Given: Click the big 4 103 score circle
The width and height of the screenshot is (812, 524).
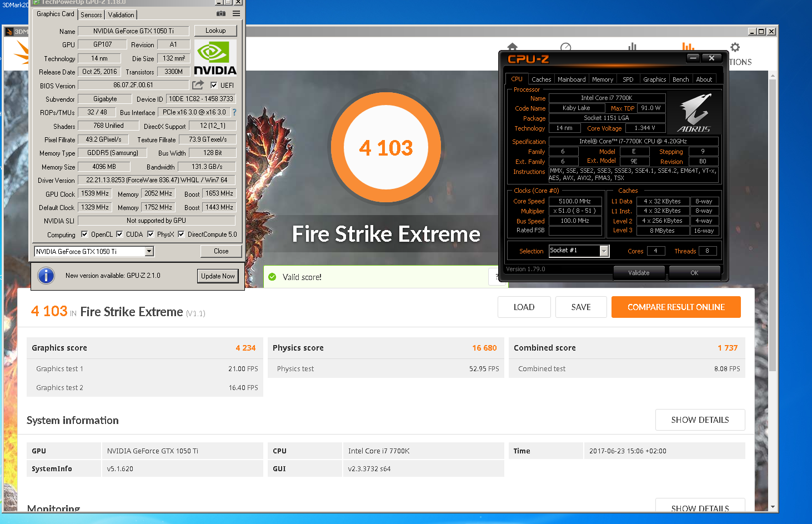Looking at the screenshot, I should coord(386,147).
